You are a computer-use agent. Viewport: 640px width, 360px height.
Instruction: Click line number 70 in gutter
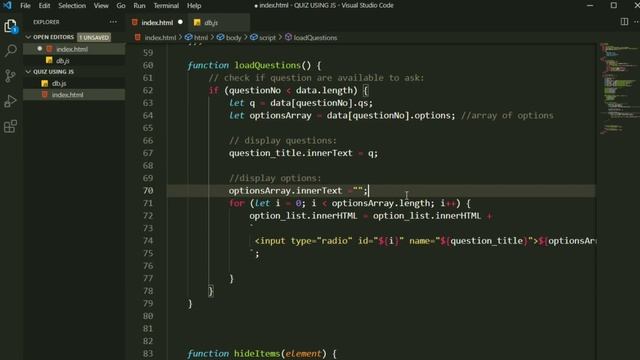click(x=148, y=191)
